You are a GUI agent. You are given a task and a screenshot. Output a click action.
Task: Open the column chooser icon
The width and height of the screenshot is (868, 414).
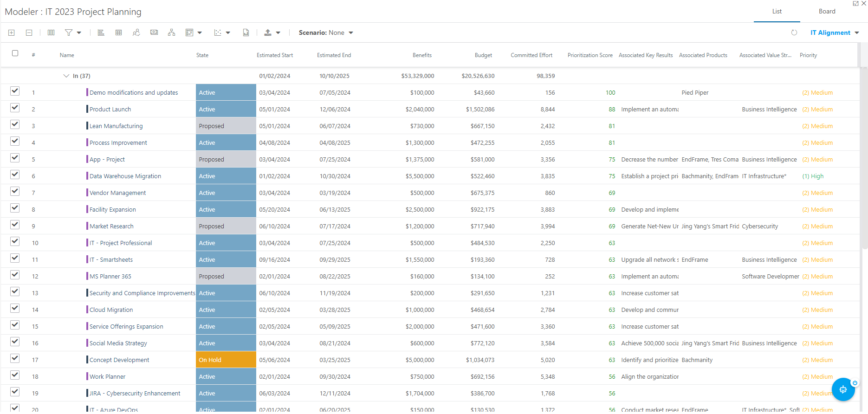tap(51, 32)
